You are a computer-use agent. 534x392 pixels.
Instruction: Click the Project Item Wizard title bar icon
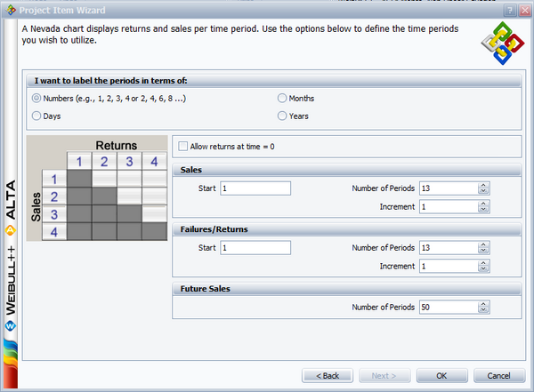coord(9,8)
